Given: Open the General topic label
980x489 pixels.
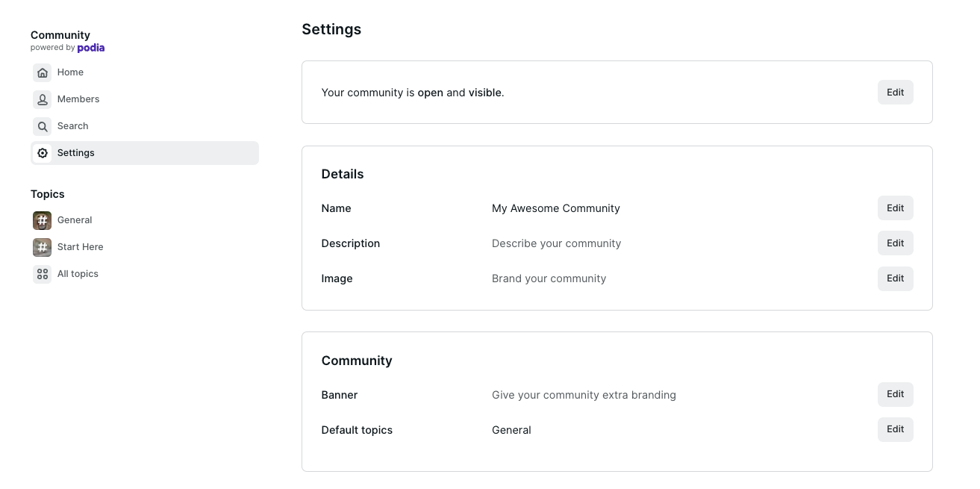Looking at the screenshot, I should click(x=75, y=220).
